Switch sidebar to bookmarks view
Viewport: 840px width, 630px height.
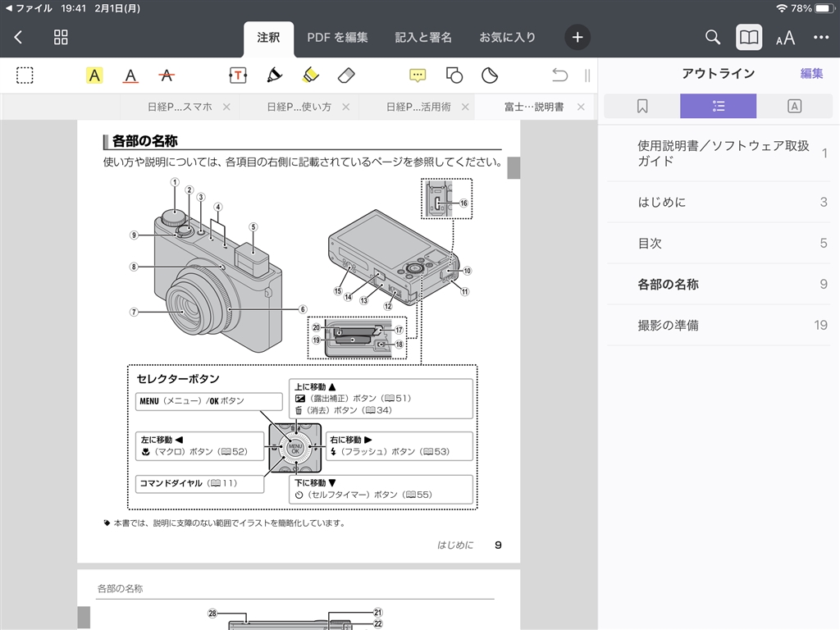pos(641,106)
